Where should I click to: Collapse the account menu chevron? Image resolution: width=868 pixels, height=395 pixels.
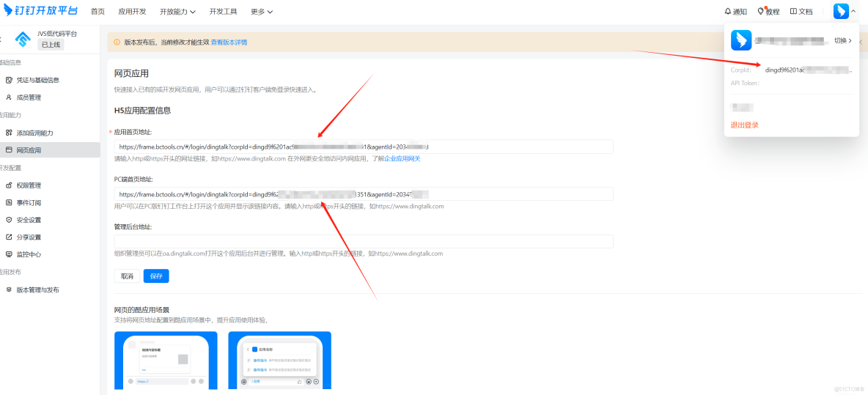[x=853, y=11]
